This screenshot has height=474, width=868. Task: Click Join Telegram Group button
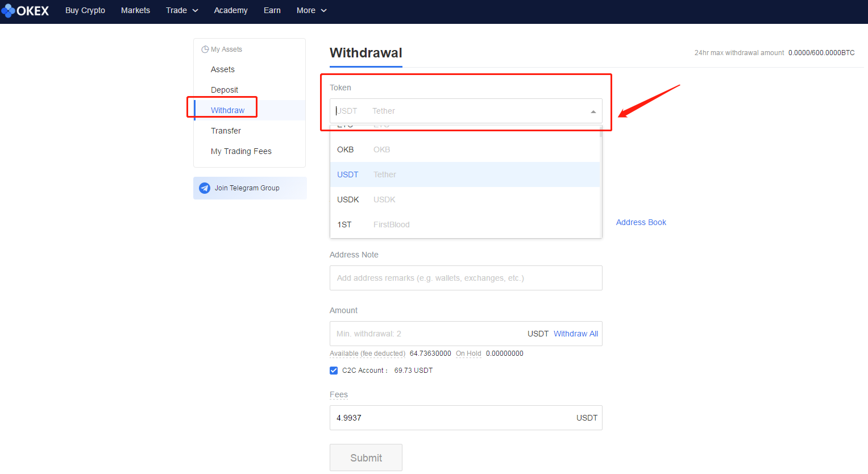coord(250,188)
